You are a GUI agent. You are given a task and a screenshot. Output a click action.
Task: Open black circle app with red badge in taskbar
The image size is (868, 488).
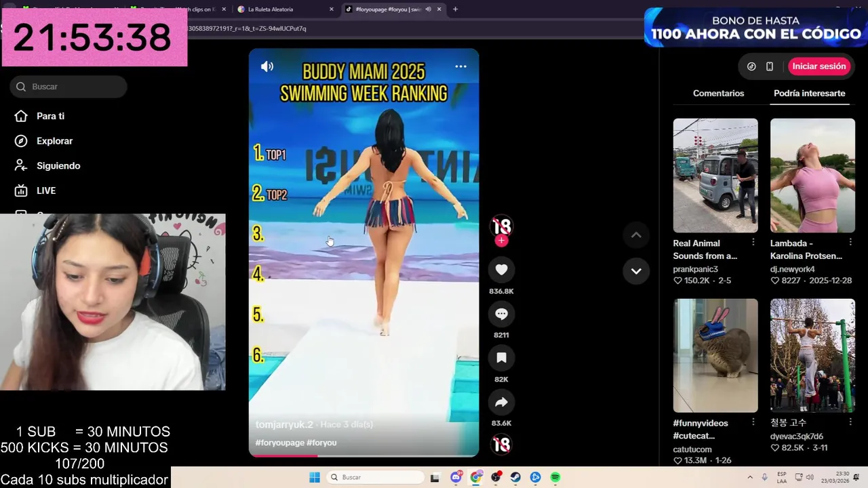496,477
